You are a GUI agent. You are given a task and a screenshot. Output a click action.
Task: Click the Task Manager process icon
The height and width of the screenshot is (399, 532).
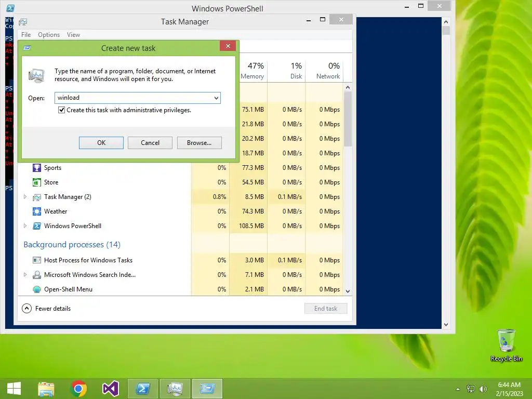[37, 197]
